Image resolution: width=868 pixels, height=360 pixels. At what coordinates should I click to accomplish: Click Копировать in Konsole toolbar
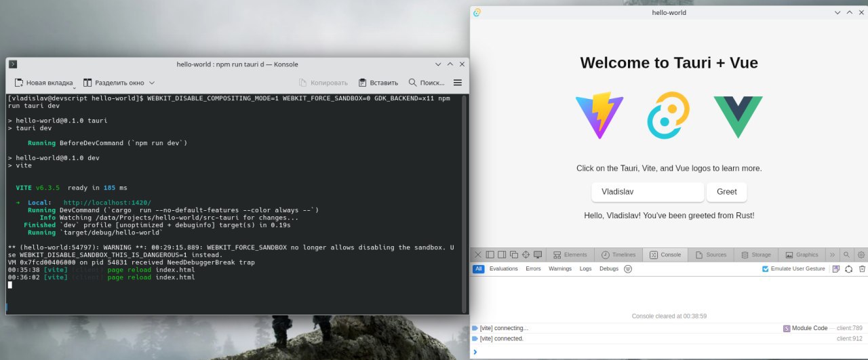(x=323, y=83)
